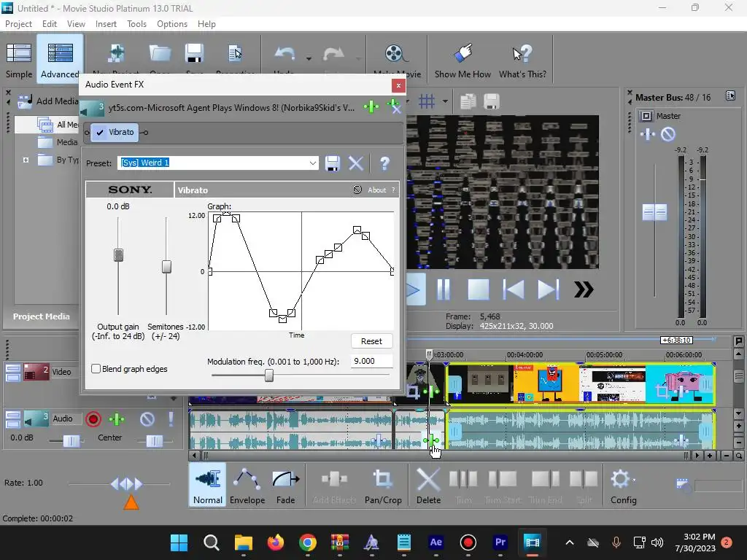Click Add Media icon
This screenshot has width=747, height=560.
click(x=24, y=101)
